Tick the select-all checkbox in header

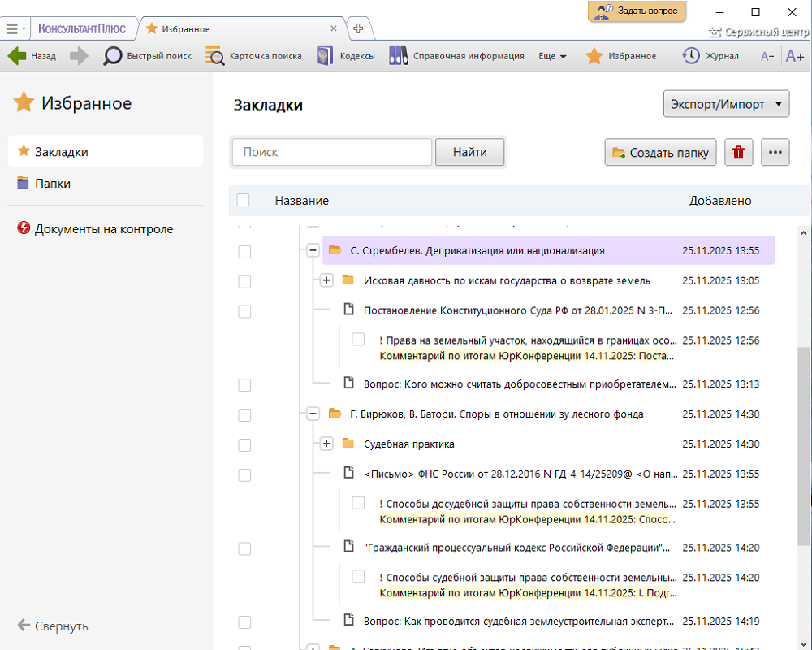click(x=244, y=201)
